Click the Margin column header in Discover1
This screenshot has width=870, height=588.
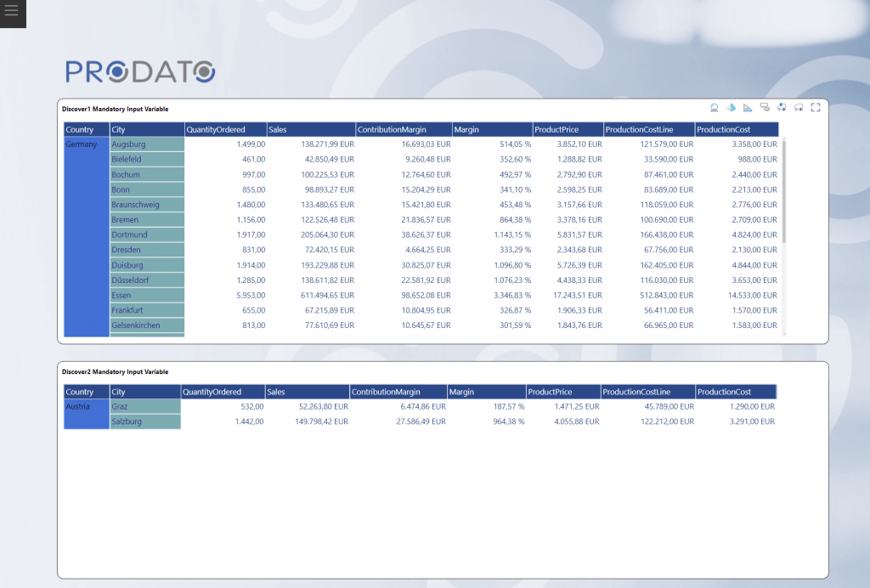[491, 130]
